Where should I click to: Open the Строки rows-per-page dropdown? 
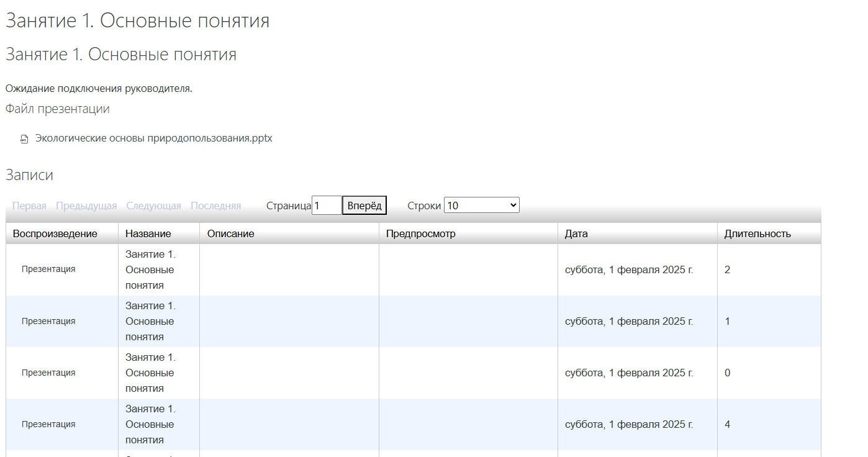pyautogui.click(x=481, y=206)
